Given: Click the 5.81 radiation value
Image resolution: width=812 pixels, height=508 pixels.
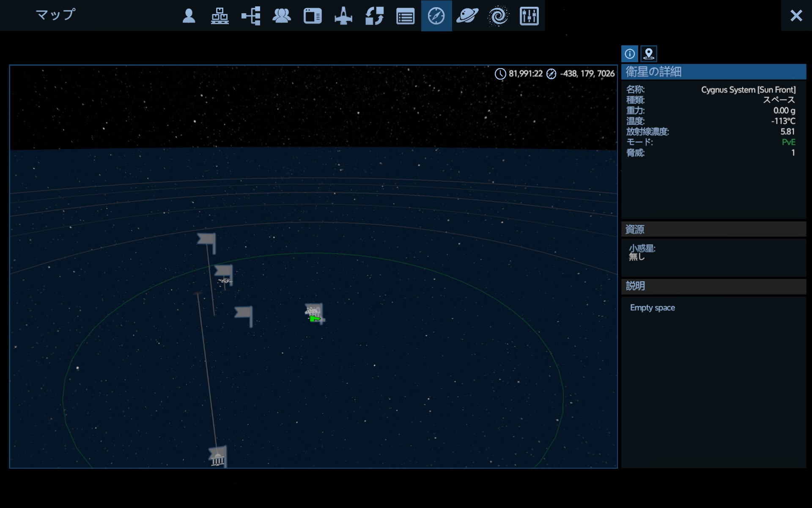Looking at the screenshot, I should 787,132.
